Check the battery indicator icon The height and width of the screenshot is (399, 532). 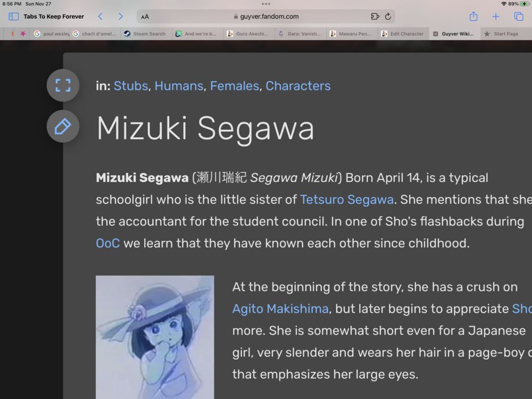coord(525,4)
